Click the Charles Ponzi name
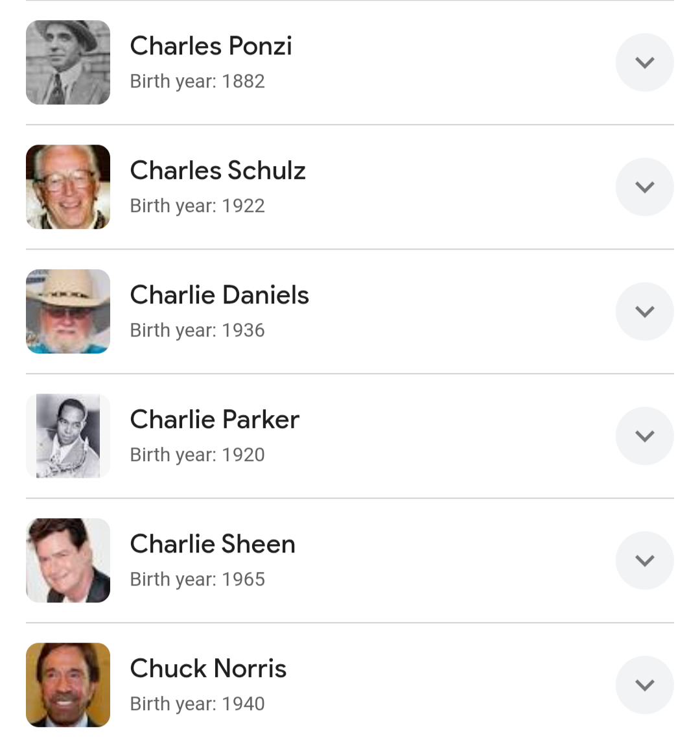This screenshot has height=751, width=700. click(x=211, y=46)
